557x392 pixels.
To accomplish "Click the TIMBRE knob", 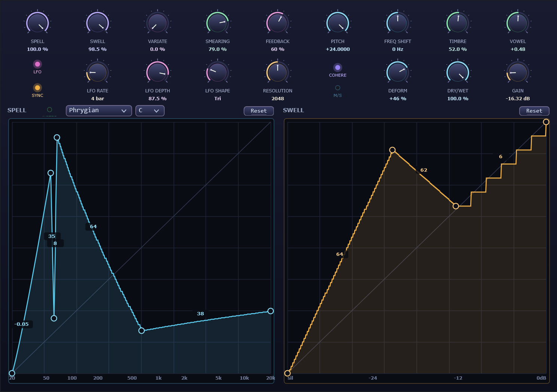I will (x=458, y=23).
